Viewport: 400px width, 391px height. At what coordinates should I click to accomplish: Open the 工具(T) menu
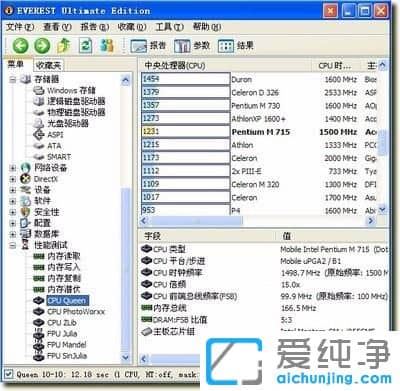click(169, 27)
